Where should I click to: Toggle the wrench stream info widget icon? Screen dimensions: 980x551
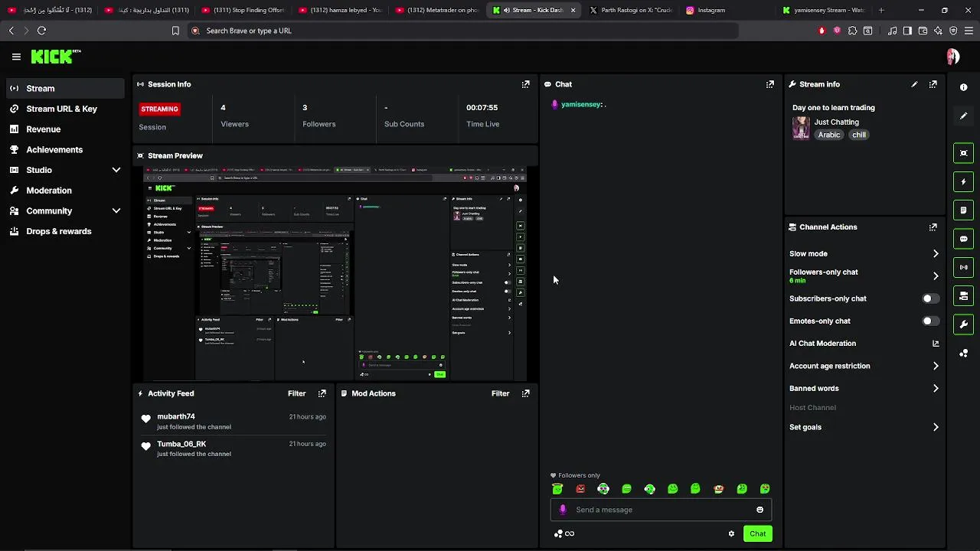(x=963, y=324)
